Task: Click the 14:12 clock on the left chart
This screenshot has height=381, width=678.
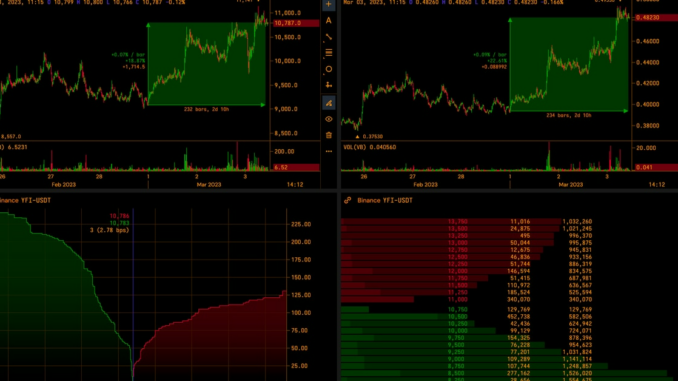Action: click(295, 185)
